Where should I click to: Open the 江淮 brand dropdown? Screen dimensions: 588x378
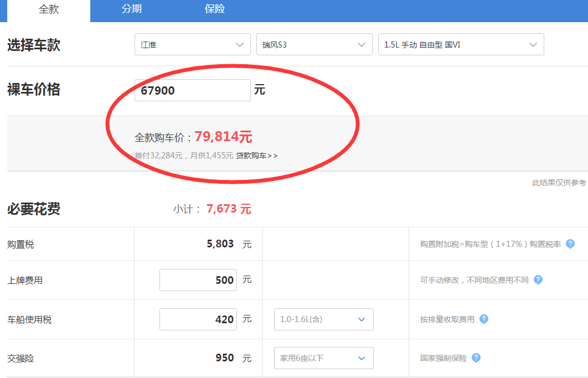[192, 45]
